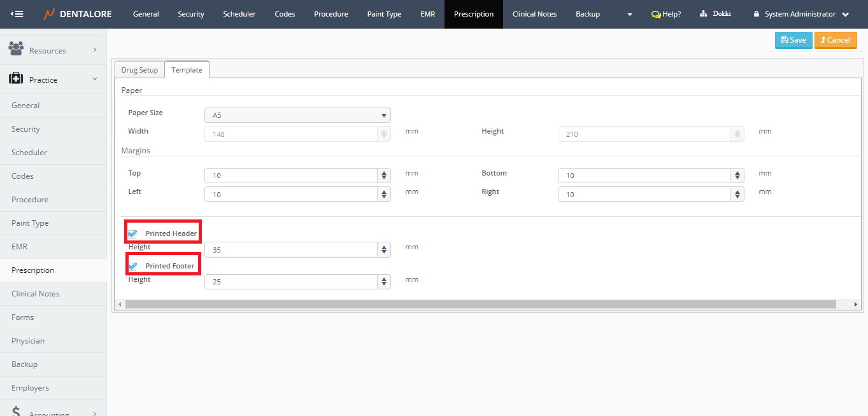Open the Paper Size dropdown
868x416 pixels.
pyautogui.click(x=297, y=115)
